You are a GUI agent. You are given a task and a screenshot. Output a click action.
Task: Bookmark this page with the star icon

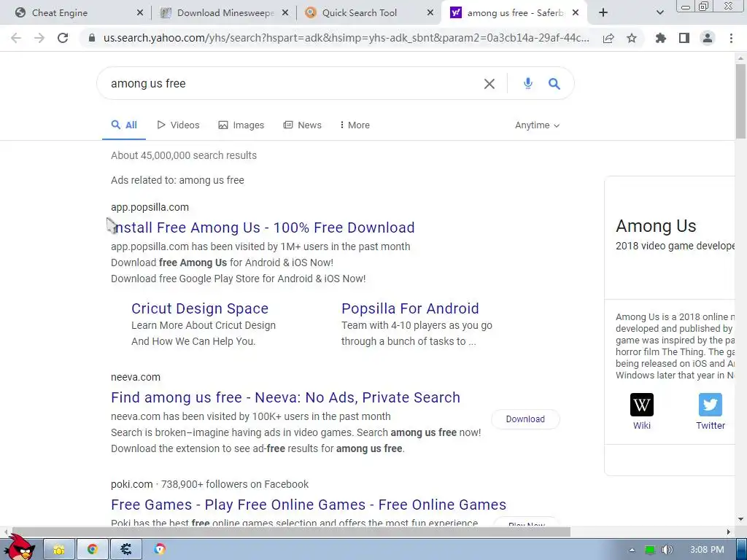[632, 38]
